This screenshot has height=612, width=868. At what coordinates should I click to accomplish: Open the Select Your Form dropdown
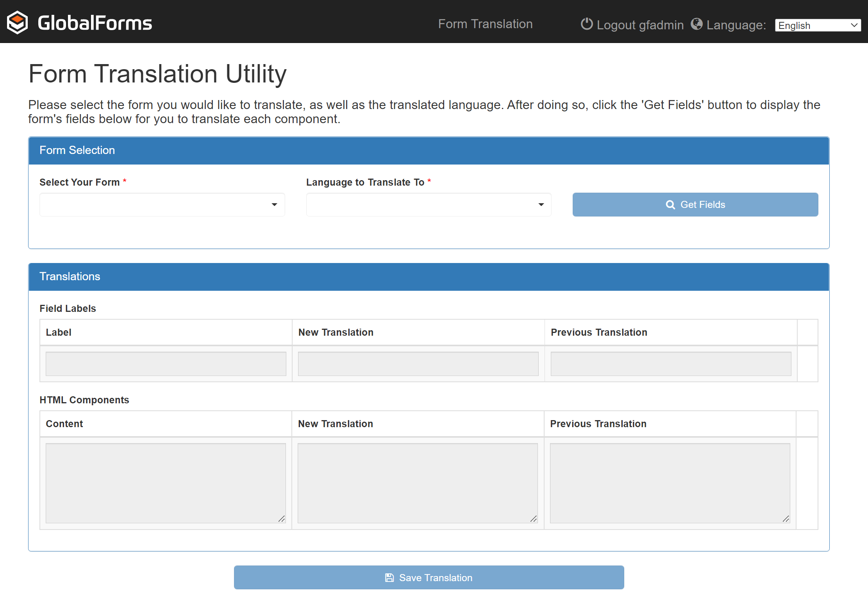(162, 205)
